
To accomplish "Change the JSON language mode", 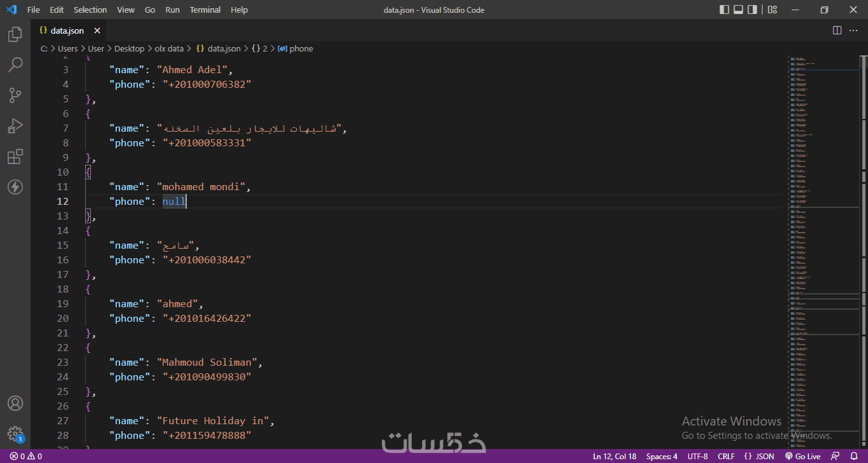I will pyautogui.click(x=759, y=456).
